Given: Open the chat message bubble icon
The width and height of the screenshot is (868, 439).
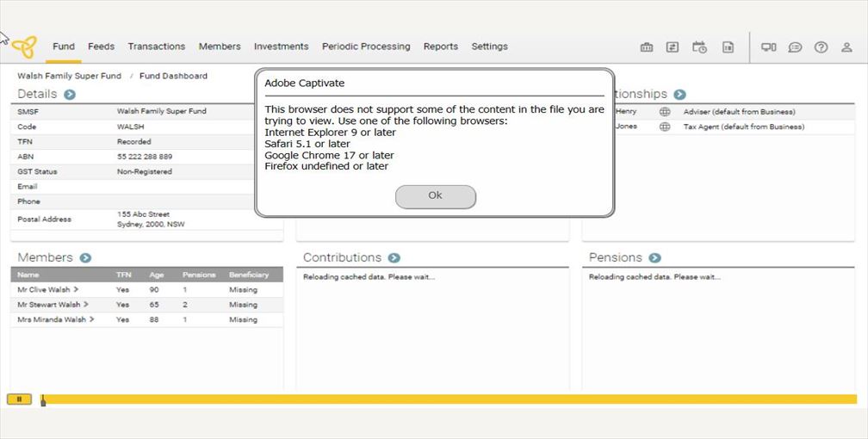Looking at the screenshot, I should tap(795, 47).
